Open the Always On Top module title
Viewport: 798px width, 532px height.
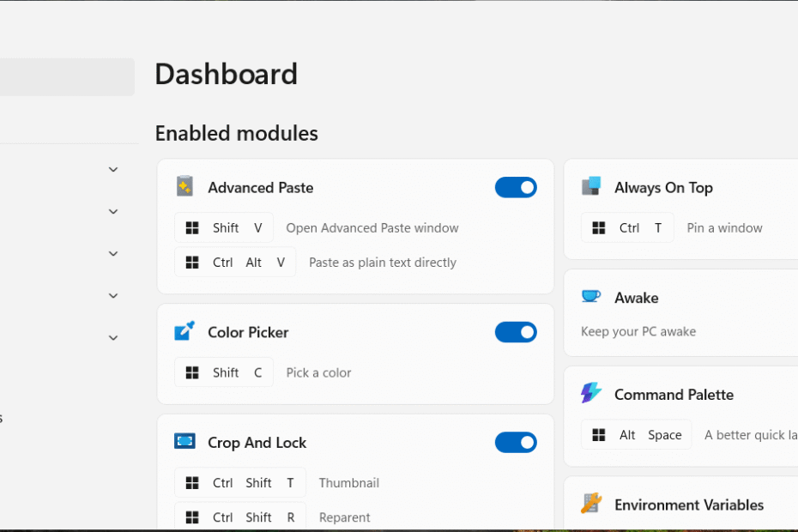tap(663, 188)
